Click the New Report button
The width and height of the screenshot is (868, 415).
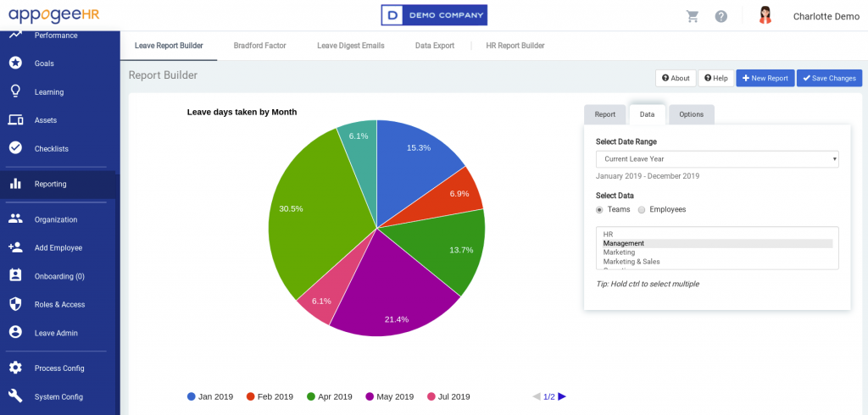click(x=765, y=78)
